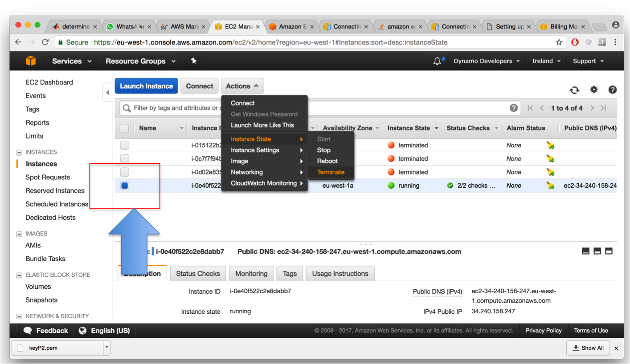630x364 pixels.
Task: Bookmark this page with the star
Action: [x=559, y=42]
